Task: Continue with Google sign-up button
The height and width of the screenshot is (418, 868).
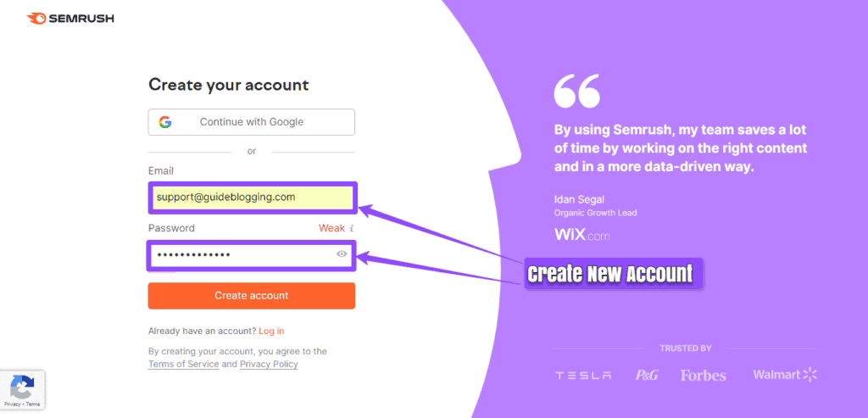Action: pyautogui.click(x=251, y=122)
